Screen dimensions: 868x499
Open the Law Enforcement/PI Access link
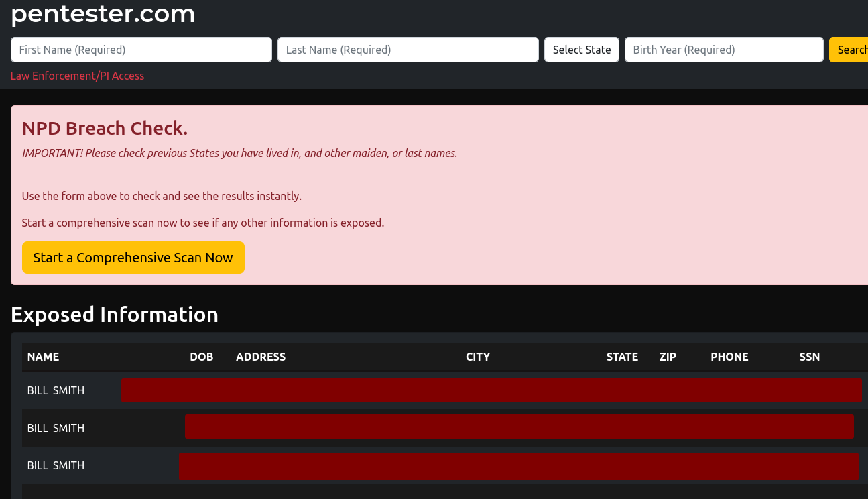tap(78, 76)
